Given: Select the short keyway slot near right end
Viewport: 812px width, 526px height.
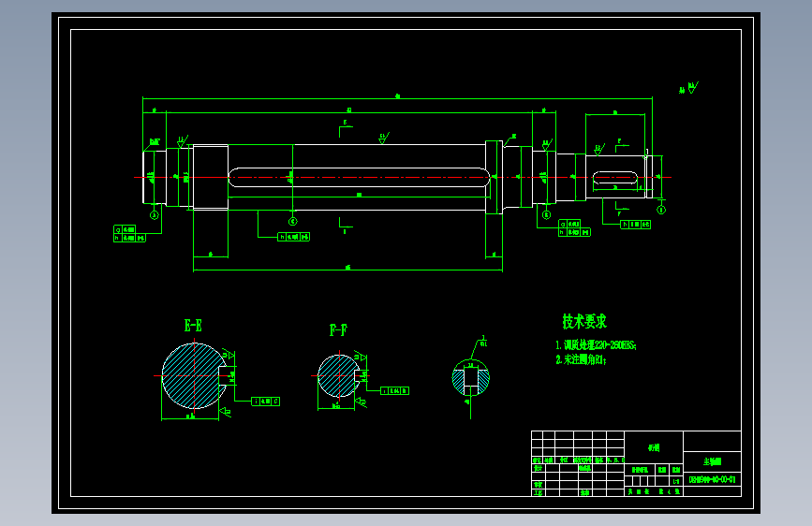Looking at the screenshot, I should [614, 178].
